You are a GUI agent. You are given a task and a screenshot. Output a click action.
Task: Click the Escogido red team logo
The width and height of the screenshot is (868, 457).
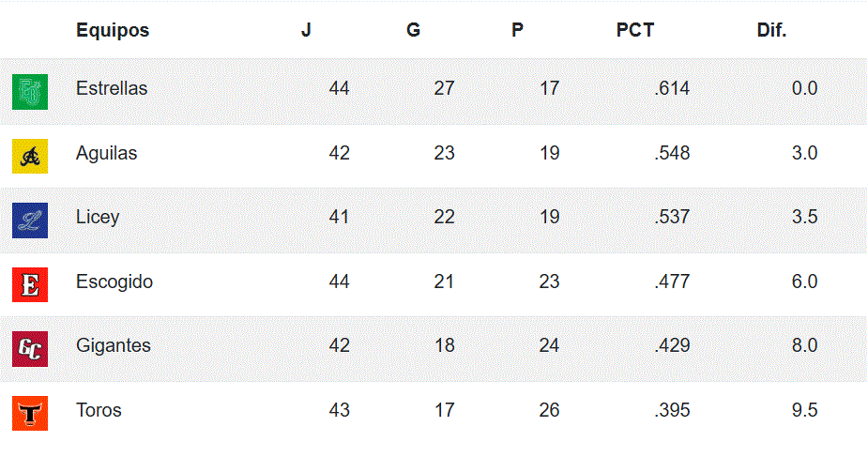click(x=30, y=283)
